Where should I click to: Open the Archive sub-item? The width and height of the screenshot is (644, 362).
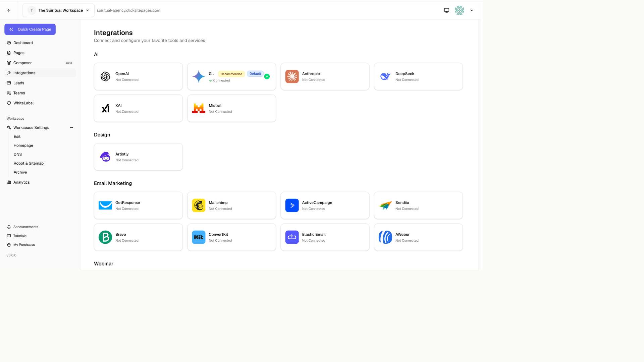click(x=20, y=172)
